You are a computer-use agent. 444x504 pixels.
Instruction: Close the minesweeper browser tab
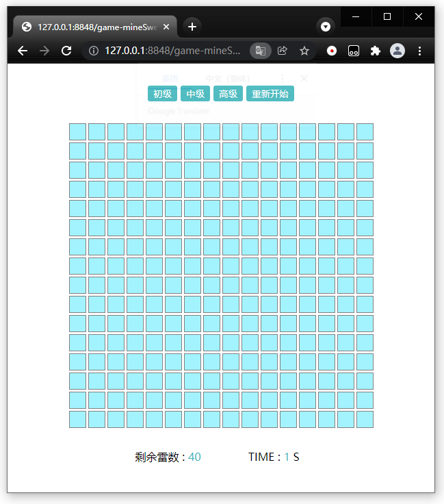tap(167, 27)
